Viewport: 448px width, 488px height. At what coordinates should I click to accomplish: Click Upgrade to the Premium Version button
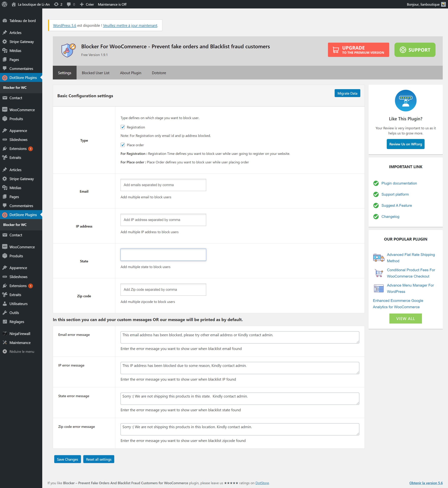point(359,50)
